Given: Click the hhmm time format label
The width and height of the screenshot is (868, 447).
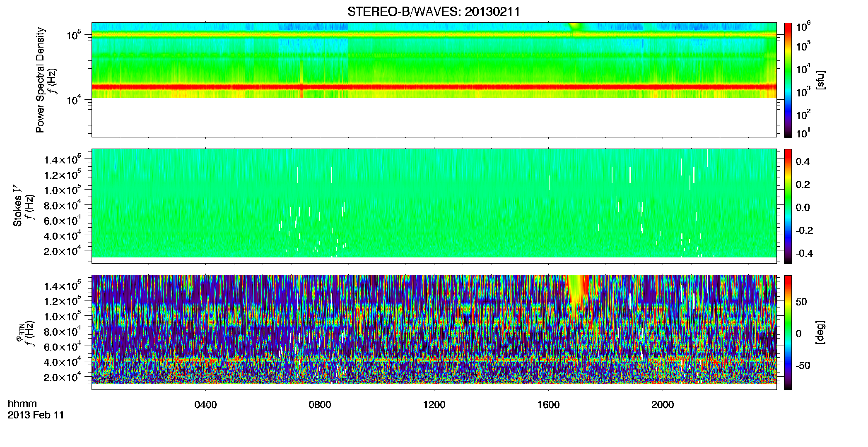Looking at the screenshot, I should tap(22, 404).
